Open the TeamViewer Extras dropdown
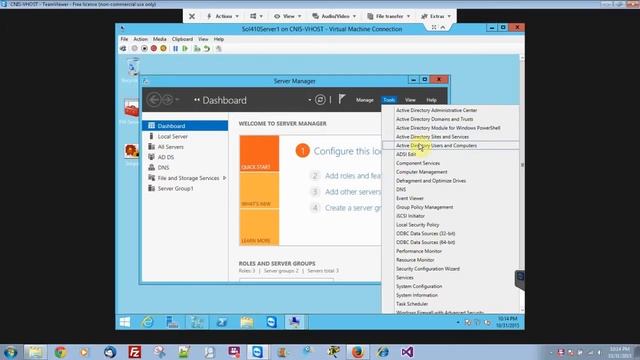Screen dimensions: 640x360 click(x=436, y=16)
